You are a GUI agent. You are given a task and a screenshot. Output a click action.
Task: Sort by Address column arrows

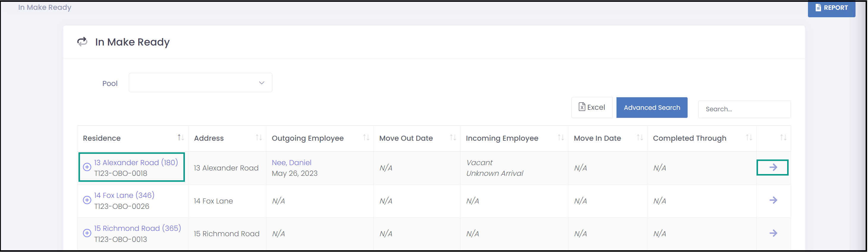(x=258, y=138)
